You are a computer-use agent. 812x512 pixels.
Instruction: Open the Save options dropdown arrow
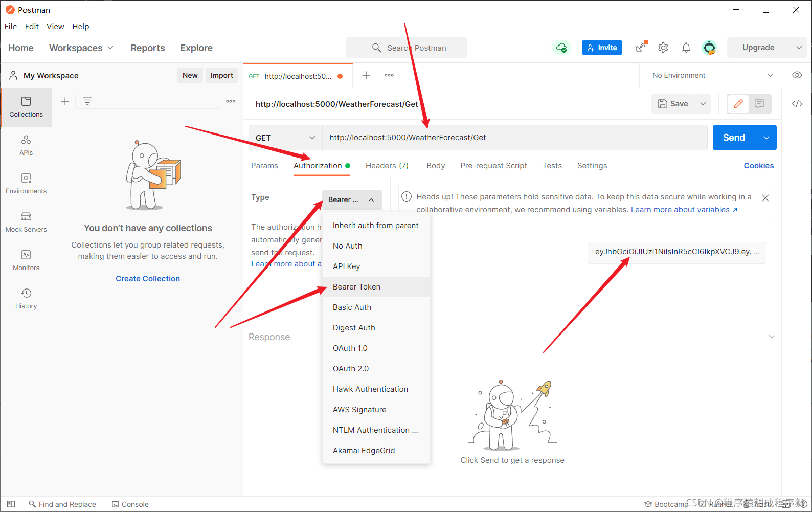pyautogui.click(x=703, y=104)
